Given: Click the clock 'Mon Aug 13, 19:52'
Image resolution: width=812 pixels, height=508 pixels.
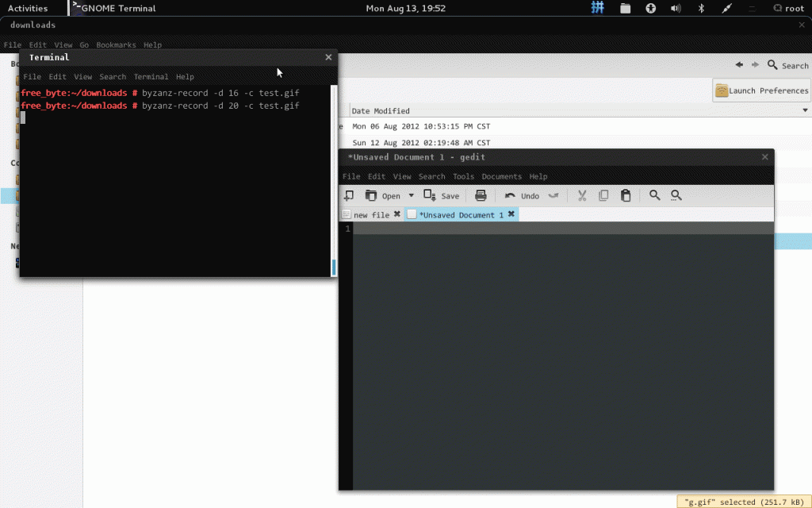Looking at the screenshot, I should point(405,8).
